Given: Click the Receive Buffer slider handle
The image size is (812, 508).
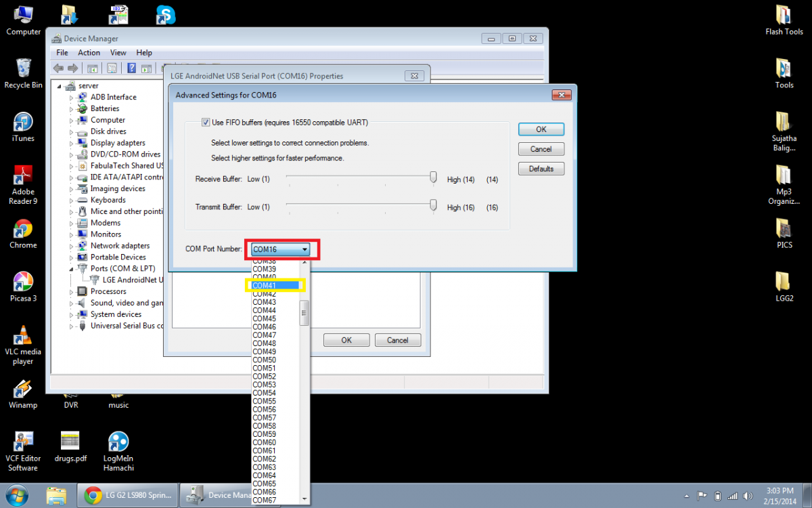Looking at the screenshot, I should click(433, 178).
